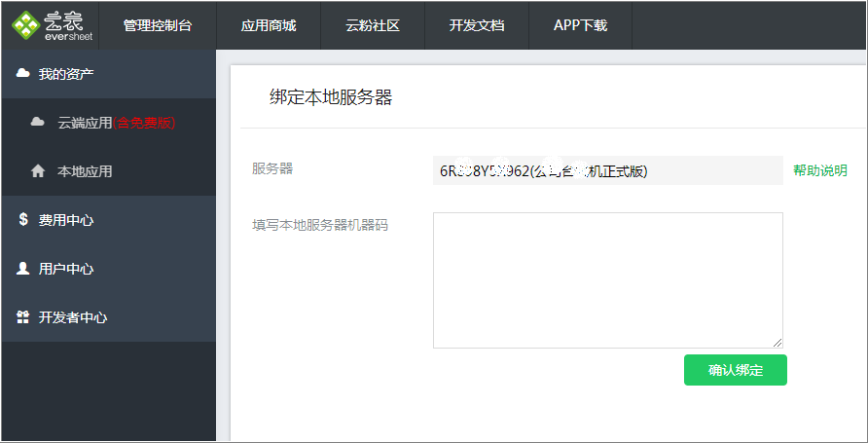Expand the 费用中心 sidebar section
The image size is (868, 443).
point(109,220)
